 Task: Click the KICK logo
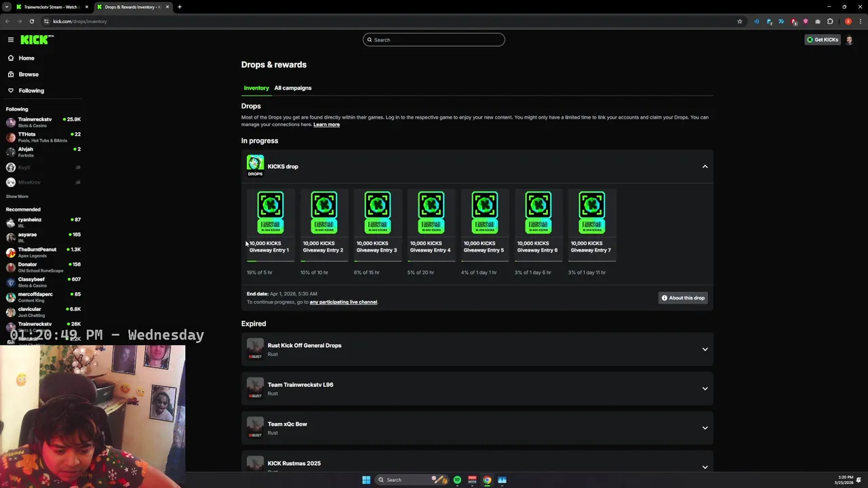(37, 40)
